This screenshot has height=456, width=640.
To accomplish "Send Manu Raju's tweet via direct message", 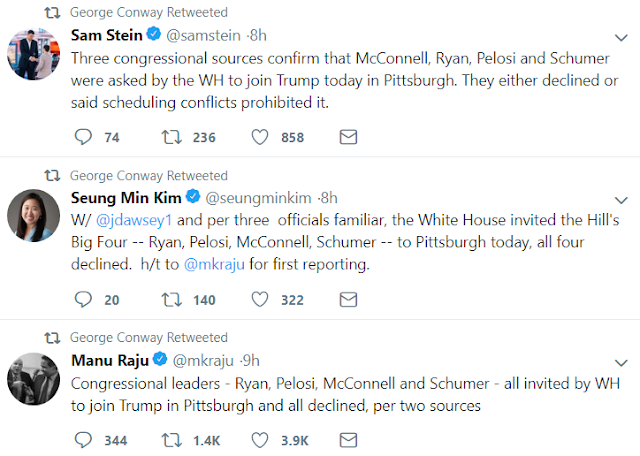I will 348,439.
